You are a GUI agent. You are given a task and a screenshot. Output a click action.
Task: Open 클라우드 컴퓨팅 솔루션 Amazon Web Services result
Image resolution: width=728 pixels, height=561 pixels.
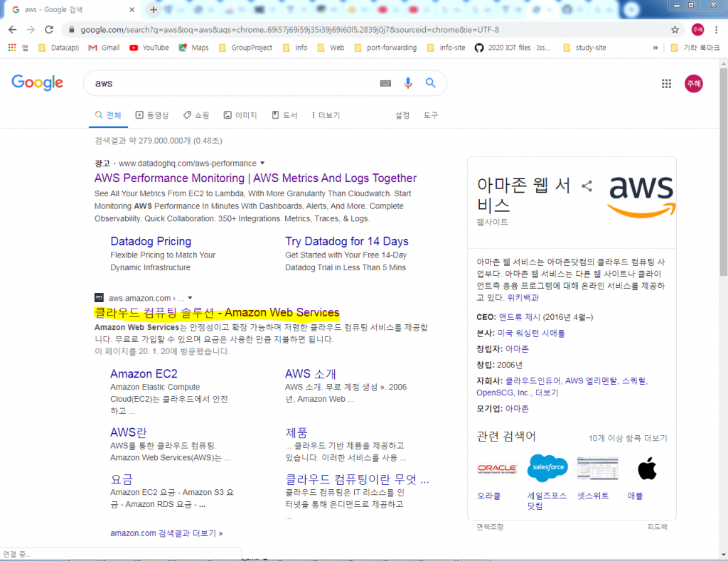click(x=217, y=313)
